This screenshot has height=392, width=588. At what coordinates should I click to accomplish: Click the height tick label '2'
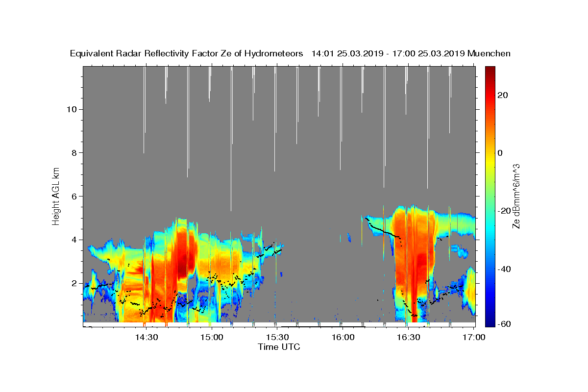pyautogui.click(x=74, y=283)
